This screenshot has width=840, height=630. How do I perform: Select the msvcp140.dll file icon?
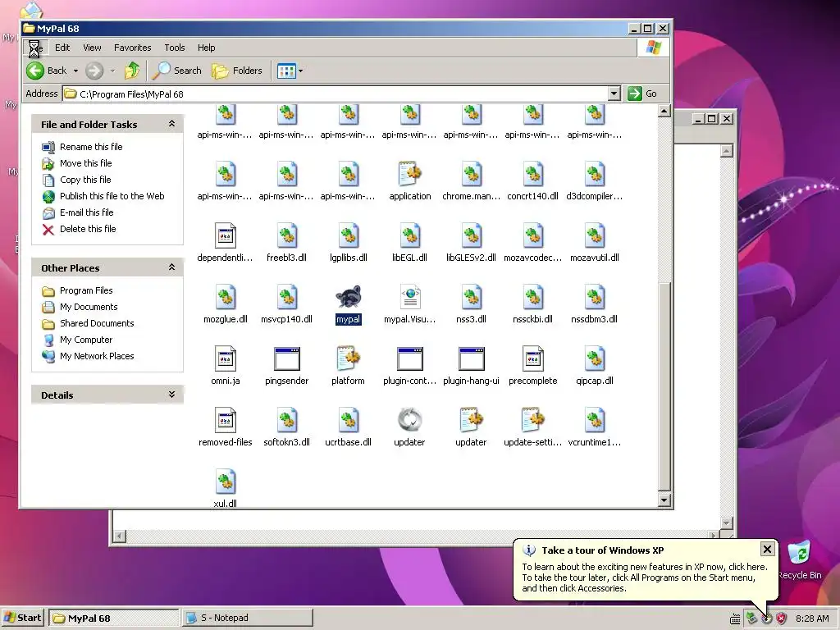(x=286, y=297)
